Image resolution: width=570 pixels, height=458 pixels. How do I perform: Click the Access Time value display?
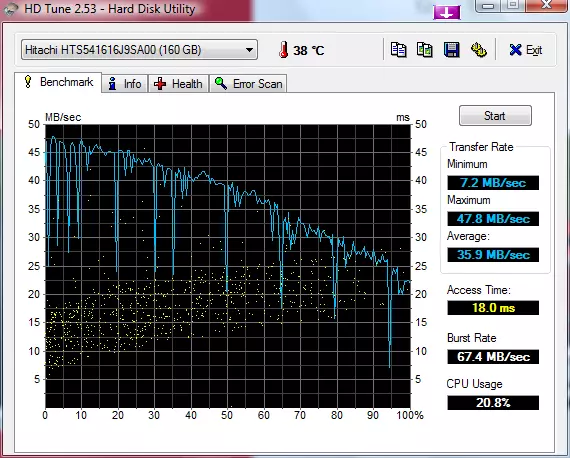pyautogui.click(x=493, y=308)
